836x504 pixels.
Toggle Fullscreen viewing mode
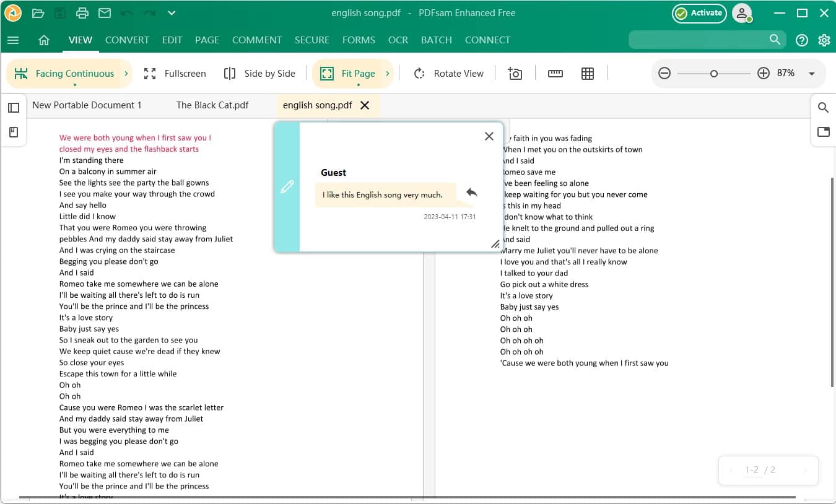pos(175,73)
